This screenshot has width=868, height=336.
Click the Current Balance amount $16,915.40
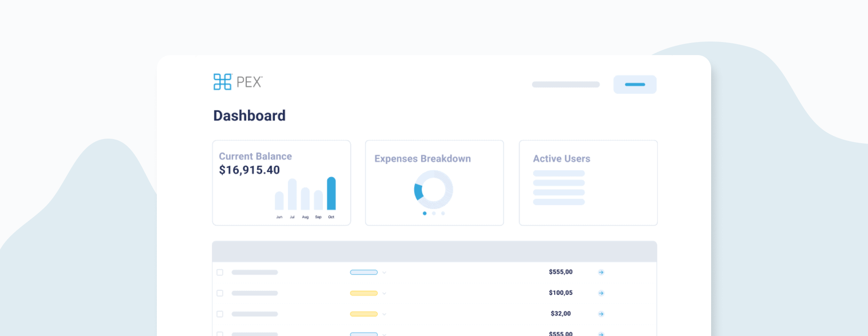[250, 170]
